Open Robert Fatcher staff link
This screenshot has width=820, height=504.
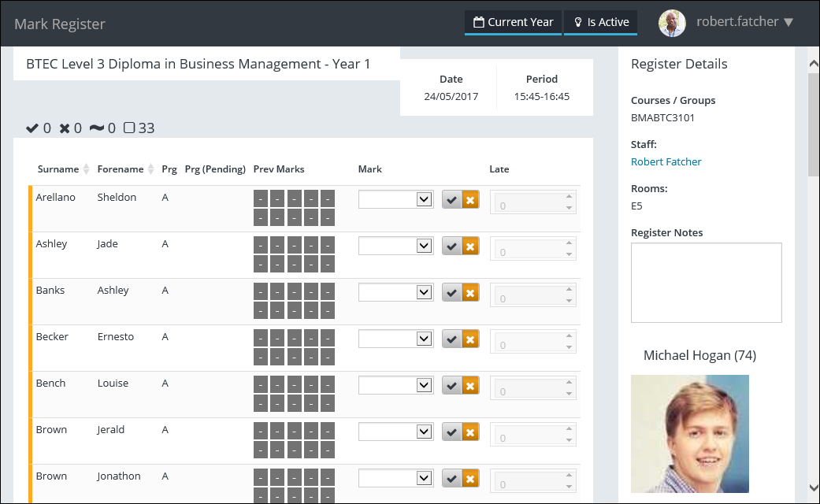[x=666, y=161]
